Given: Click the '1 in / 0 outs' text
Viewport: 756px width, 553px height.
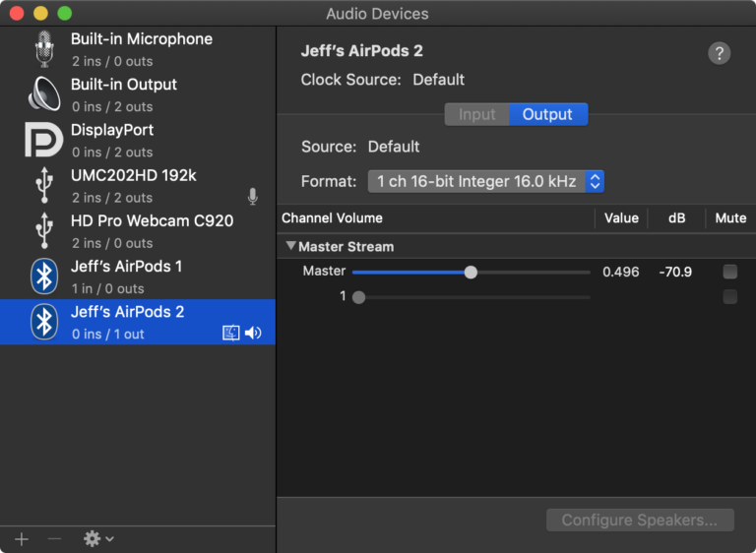Looking at the screenshot, I should tap(108, 288).
